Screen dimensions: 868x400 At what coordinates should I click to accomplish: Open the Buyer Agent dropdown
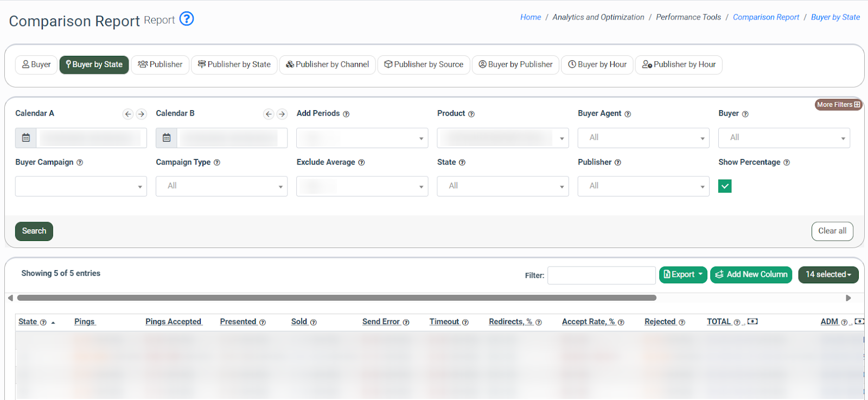[x=643, y=138]
